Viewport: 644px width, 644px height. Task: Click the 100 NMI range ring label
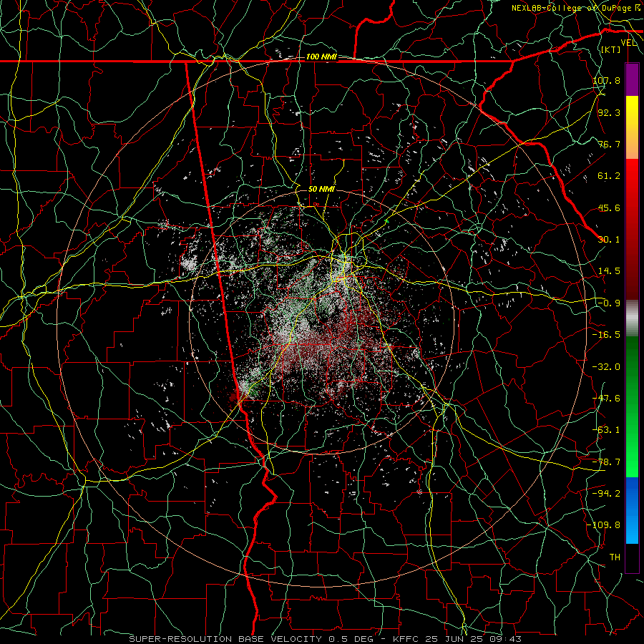pyautogui.click(x=321, y=57)
